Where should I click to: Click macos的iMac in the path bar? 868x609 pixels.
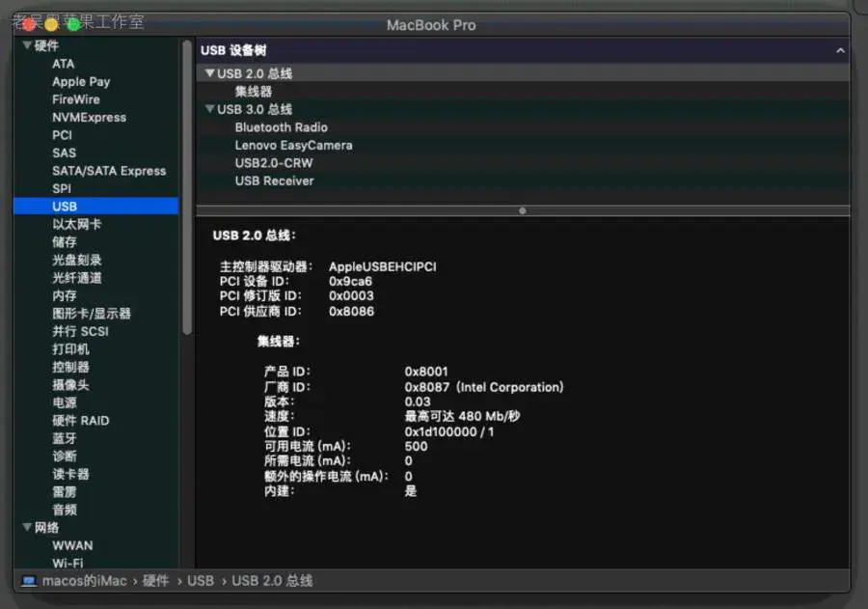(84, 581)
